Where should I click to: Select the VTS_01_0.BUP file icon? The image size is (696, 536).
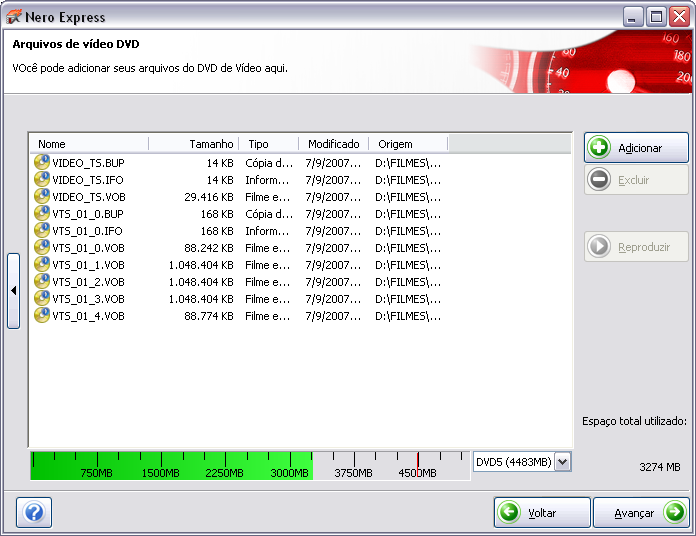42,213
